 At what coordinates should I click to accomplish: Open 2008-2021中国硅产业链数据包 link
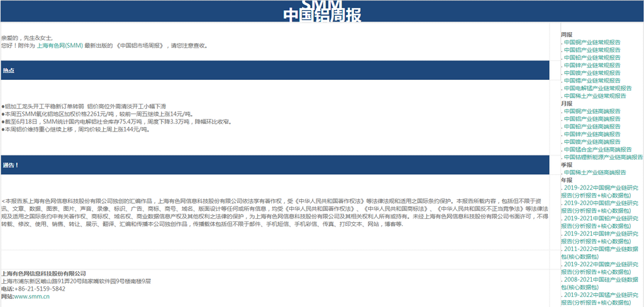599,284
